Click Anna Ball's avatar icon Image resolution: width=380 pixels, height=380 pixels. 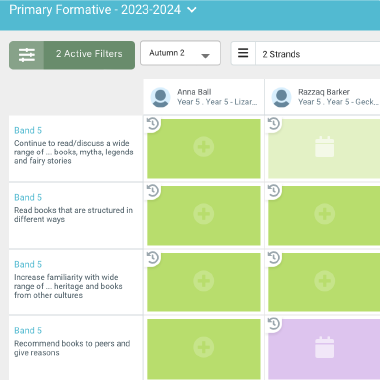(x=160, y=97)
